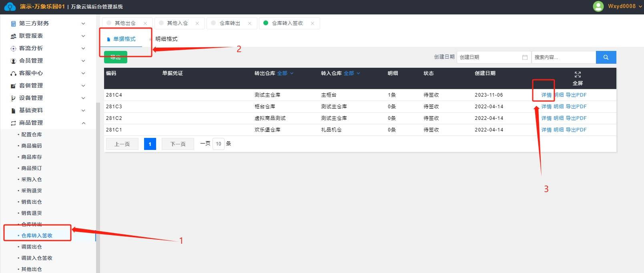This screenshot has width=644, height=273.
Task: Expand the 套餐管理 menu
Action: 83,85
